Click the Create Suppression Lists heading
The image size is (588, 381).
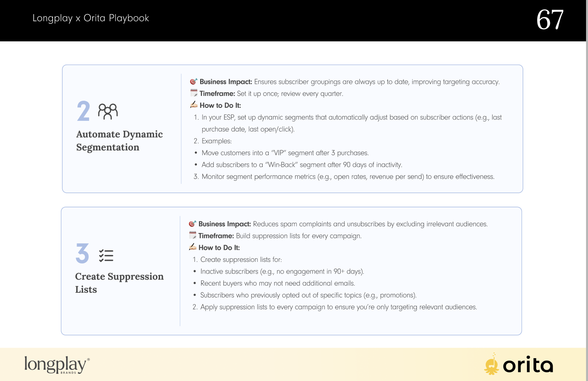pyautogui.click(x=119, y=283)
